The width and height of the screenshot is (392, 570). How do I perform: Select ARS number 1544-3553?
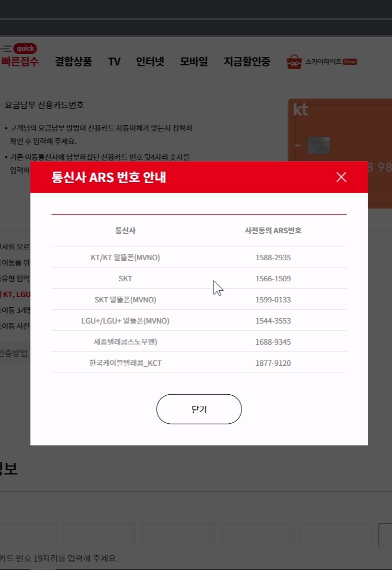click(x=273, y=321)
